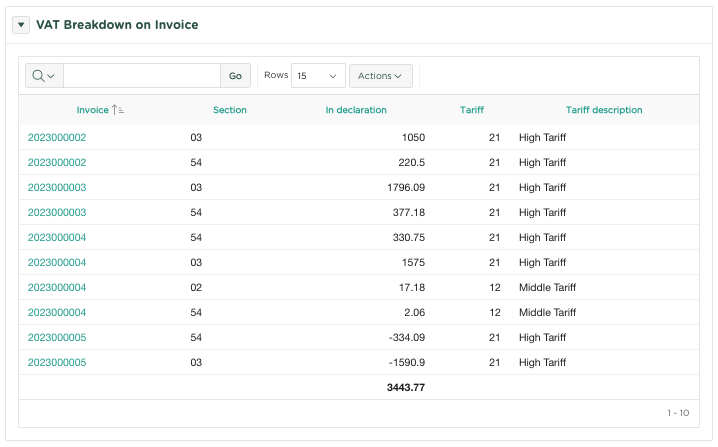Image resolution: width=718 pixels, height=447 pixels.
Task: Open invoice 2023000005 with amount -1590.9
Action: [x=57, y=362]
